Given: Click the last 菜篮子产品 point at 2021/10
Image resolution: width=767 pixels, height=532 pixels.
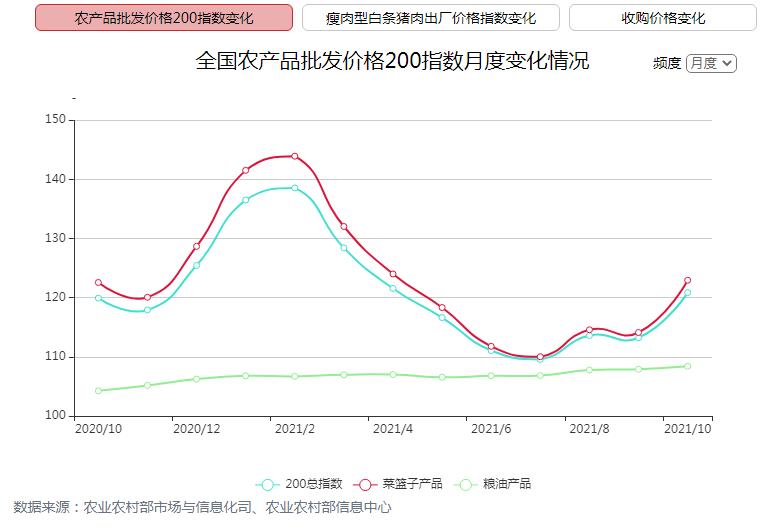Looking at the screenshot, I should (x=687, y=280).
